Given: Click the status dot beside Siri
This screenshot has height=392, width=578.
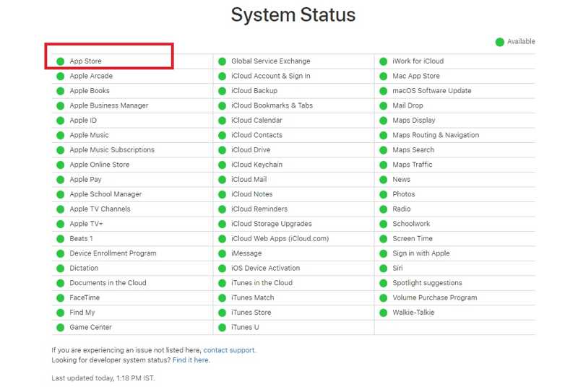Looking at the screenshot, I should pyautogui.click(x=384, y=269).
